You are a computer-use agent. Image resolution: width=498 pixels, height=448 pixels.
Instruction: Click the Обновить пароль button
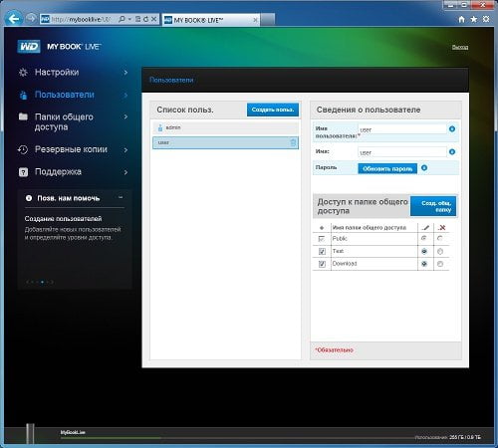387,168
